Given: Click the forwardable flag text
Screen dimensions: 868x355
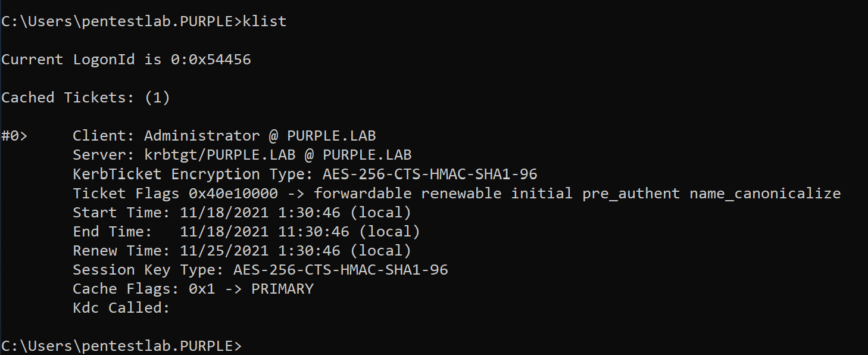Looking at the screenshot, I should click(x=363, y=194).
